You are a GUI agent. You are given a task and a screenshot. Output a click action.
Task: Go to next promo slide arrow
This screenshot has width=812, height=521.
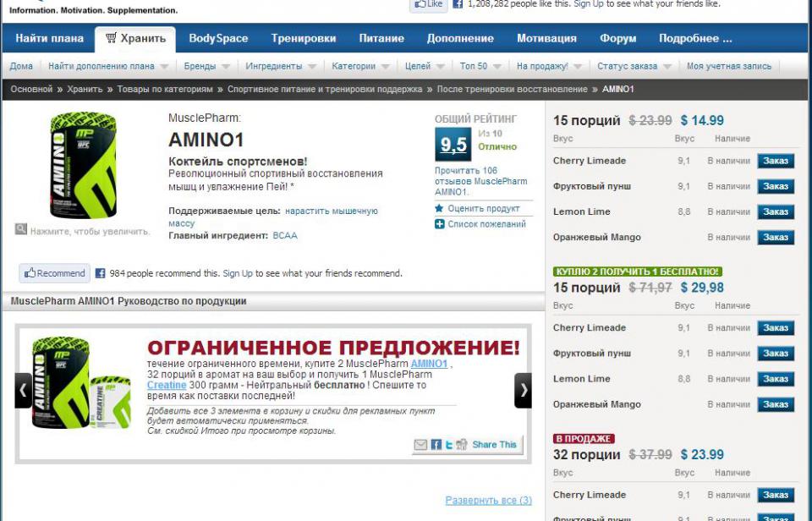pos(523,390)
